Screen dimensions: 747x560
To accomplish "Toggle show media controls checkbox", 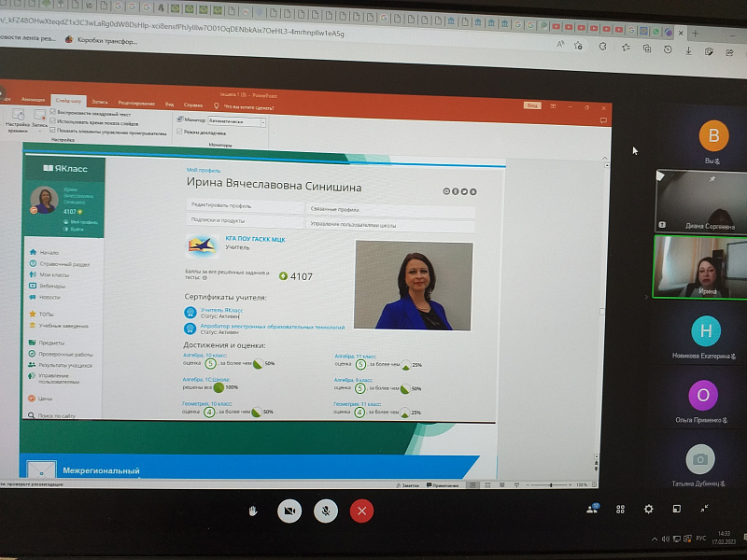I will (x=52, y=130).
